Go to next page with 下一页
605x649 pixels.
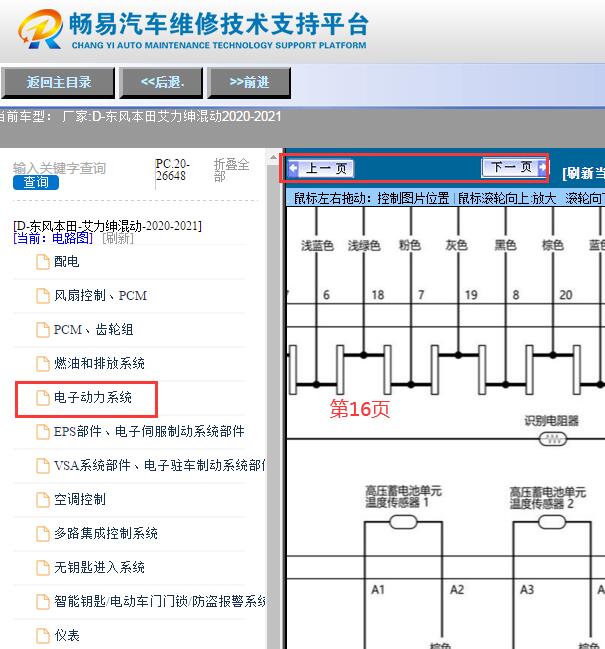[x=514, y=167]
